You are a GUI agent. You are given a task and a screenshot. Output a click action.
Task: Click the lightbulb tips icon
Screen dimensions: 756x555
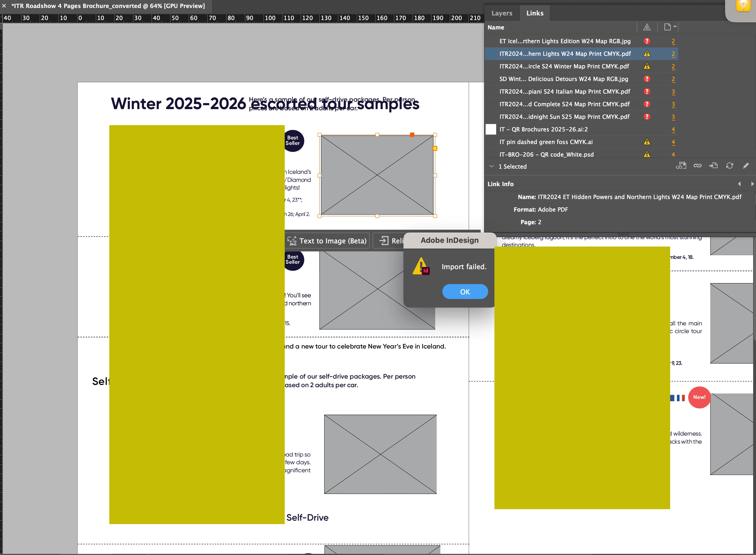tap(743, 6)
